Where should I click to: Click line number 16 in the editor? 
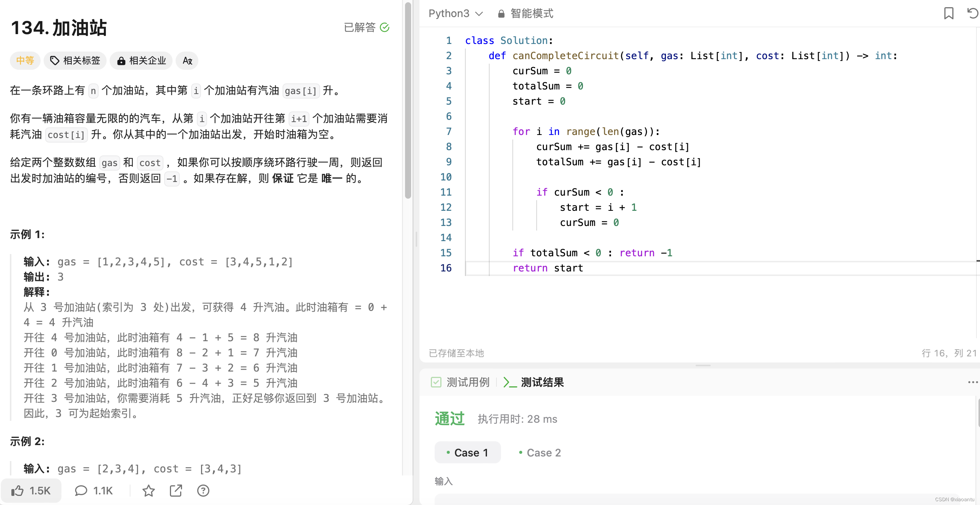446,268
